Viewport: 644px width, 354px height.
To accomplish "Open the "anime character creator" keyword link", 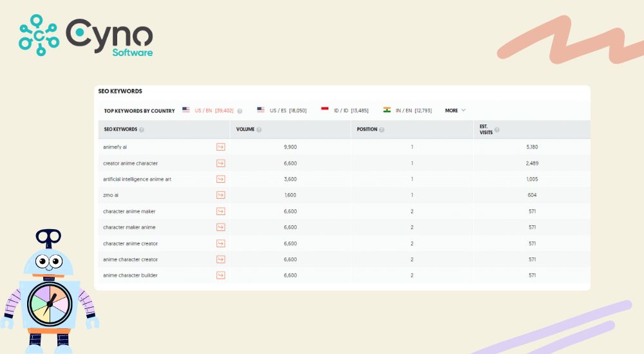I will coord(130,259).
